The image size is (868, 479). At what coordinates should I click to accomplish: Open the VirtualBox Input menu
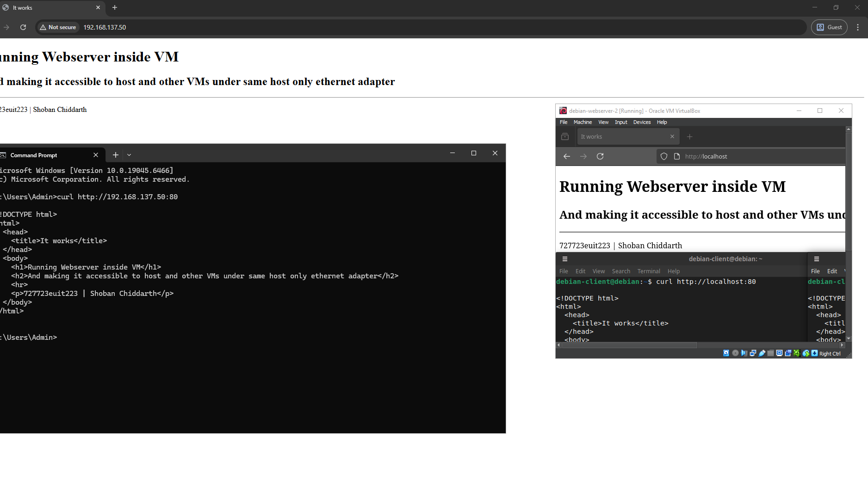pos(621,122)
